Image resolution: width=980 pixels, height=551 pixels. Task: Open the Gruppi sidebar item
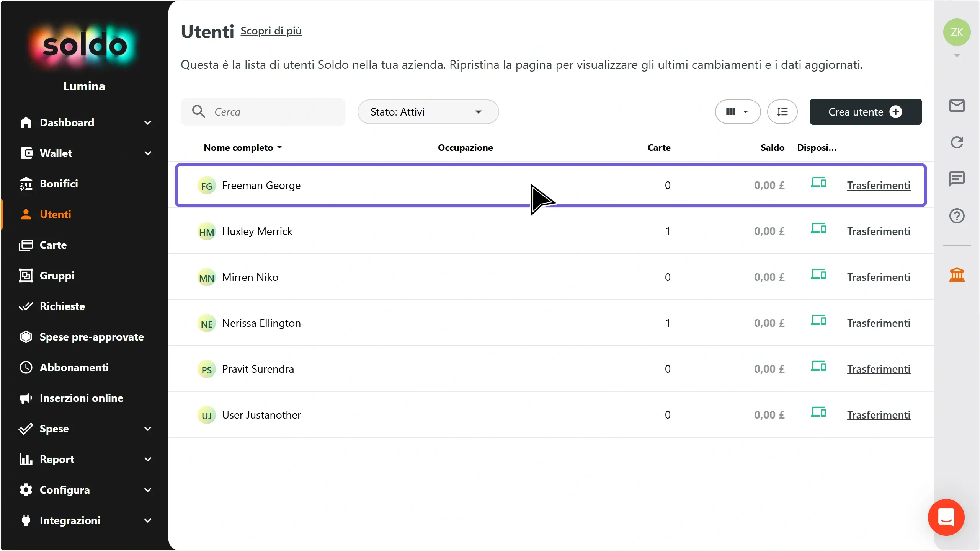tap(57, 275)
